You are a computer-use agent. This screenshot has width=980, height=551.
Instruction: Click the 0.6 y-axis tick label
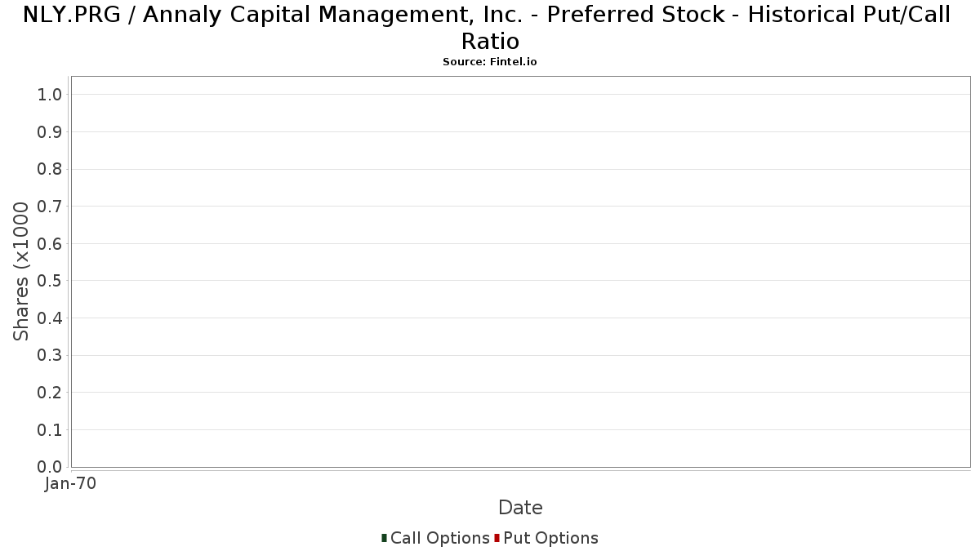(50, 243)
